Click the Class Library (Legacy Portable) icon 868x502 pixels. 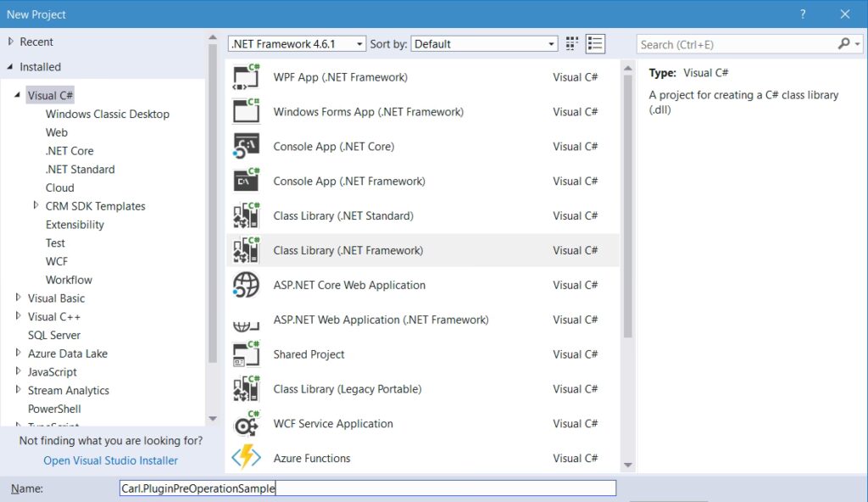click(246, 389)
